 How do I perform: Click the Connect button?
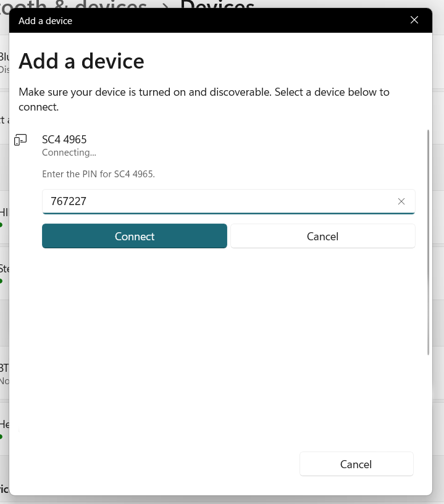[x=134, y=236]
